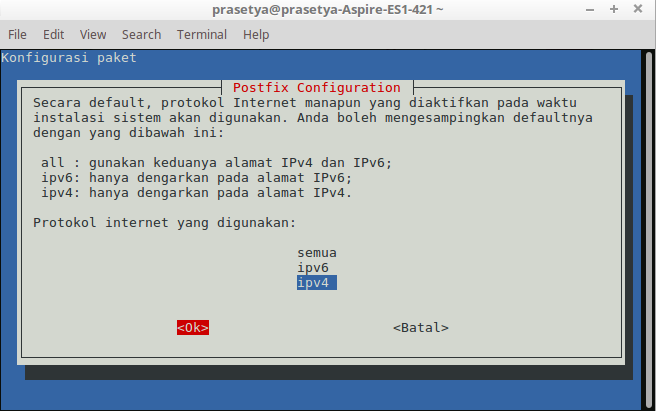Close the terminal window
This screenshot has height=411, width=656.
638,9
